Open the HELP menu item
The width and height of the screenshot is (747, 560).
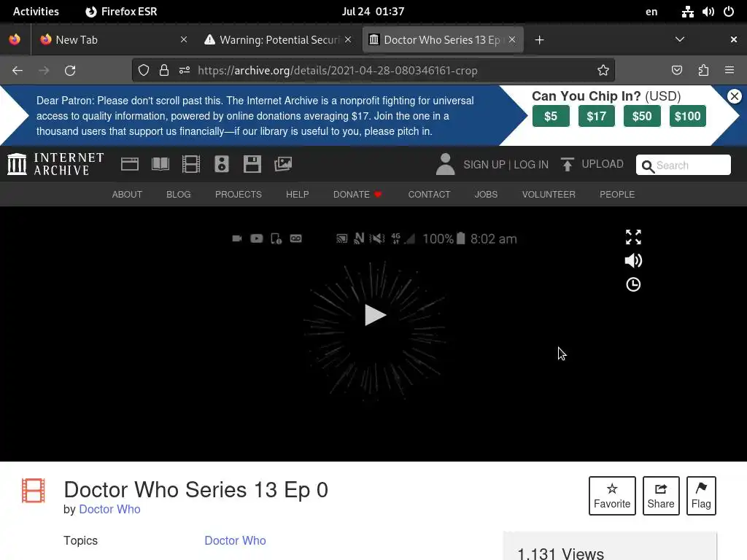(x=298, y=194)
